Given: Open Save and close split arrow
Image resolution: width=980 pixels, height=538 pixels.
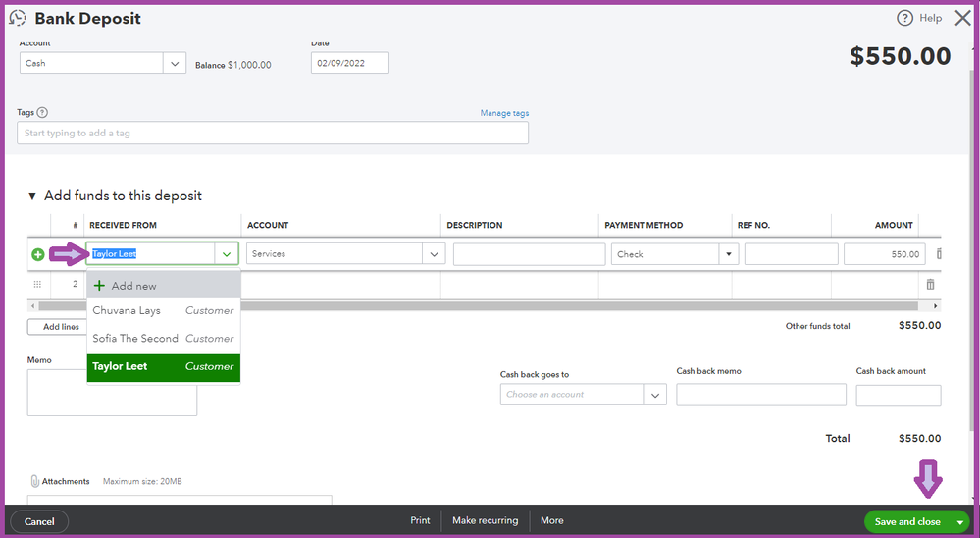Looking at the screenshot, I should click(959, 521).
